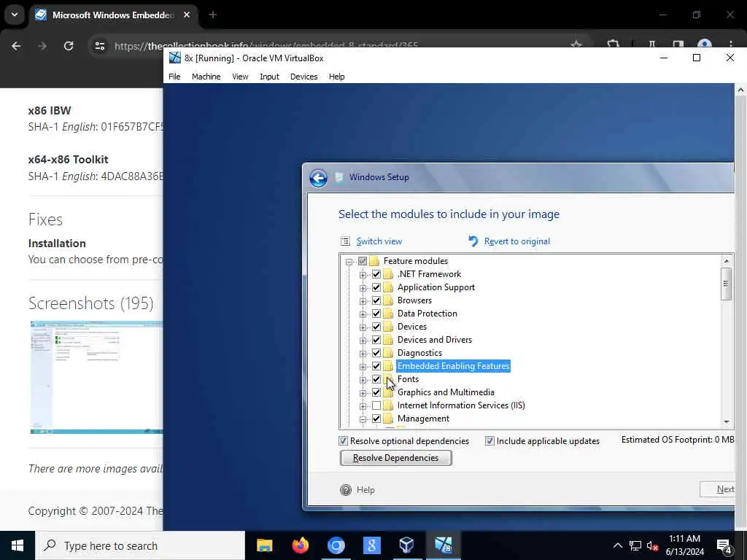
Task: Click the Revert to original link
Action: pos(517,241)
